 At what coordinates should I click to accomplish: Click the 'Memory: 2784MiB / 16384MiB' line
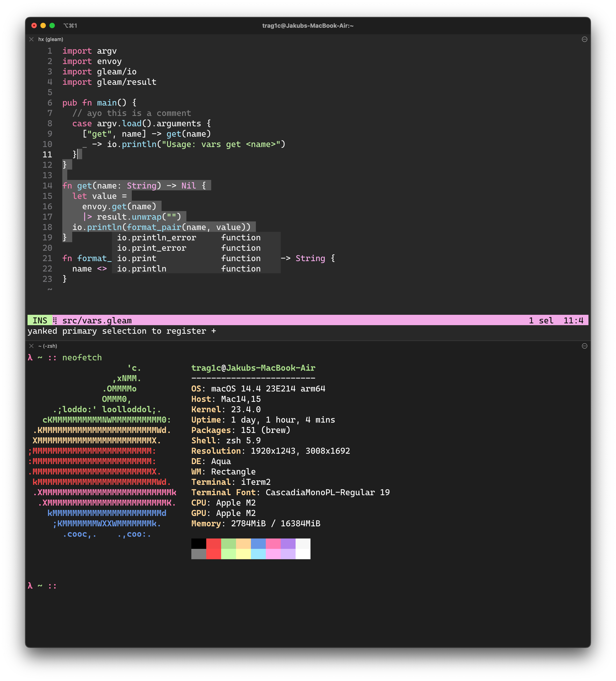(x=256, y=523)
